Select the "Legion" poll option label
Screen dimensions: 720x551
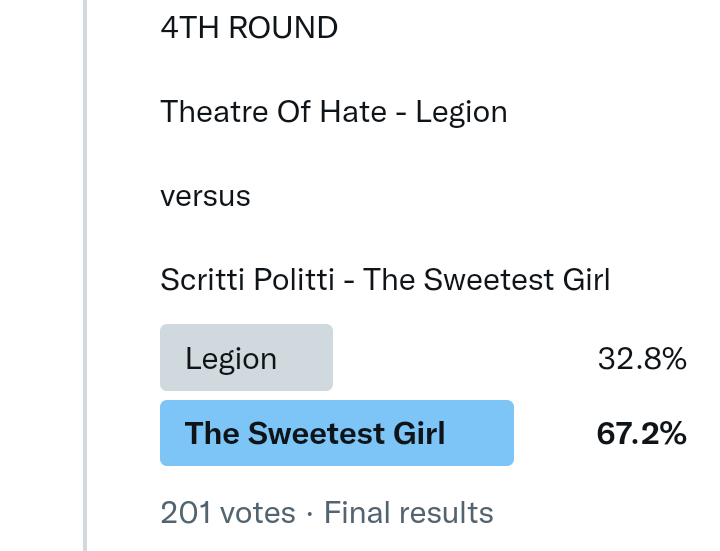coord(231,358)
